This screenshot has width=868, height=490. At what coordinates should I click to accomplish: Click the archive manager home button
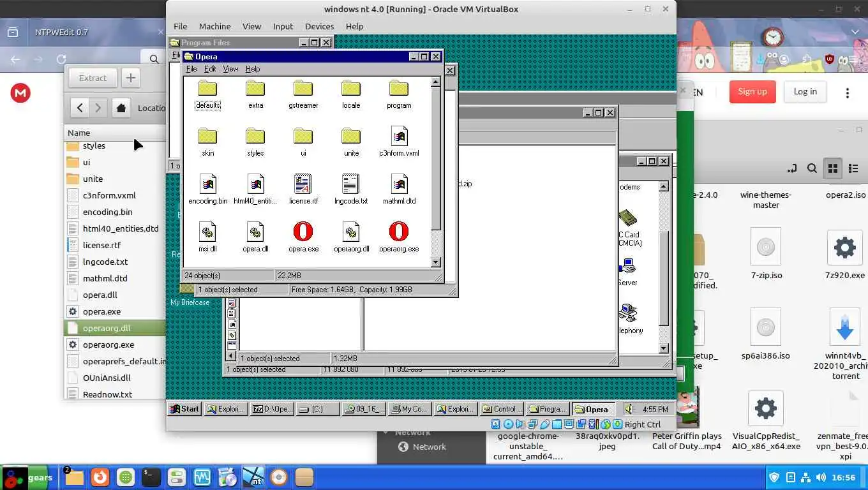coord(121,108)
